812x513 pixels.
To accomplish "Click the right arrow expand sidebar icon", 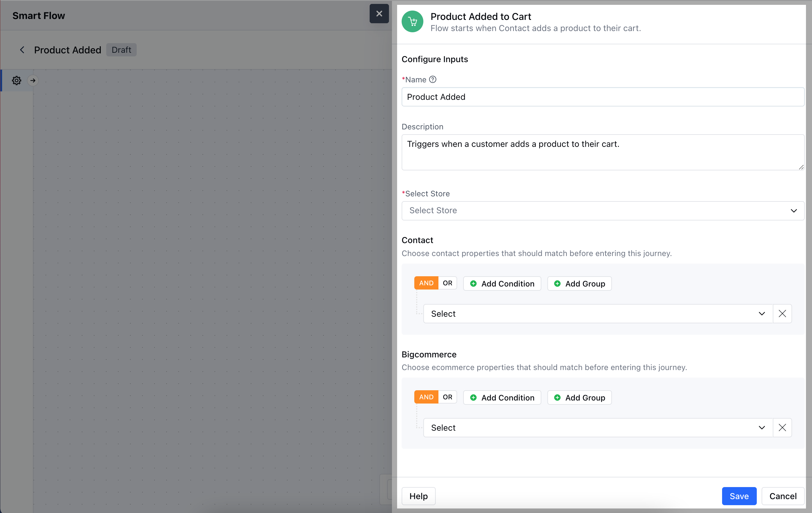I will (x=33, y=80).
